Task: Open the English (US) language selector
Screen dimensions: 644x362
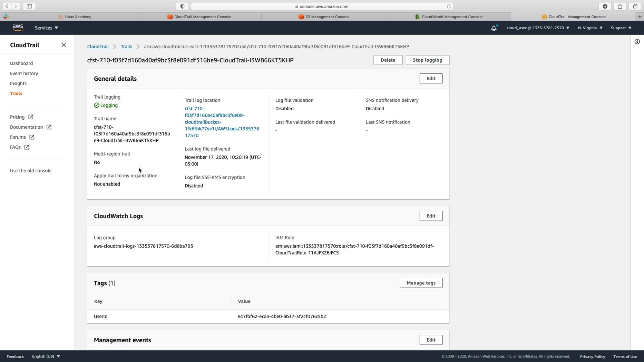Action: pos(46,356)
